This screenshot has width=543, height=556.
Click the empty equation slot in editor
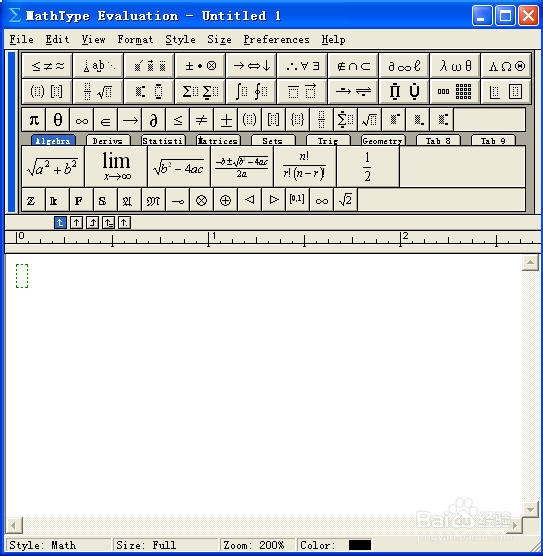pos(22,276)
